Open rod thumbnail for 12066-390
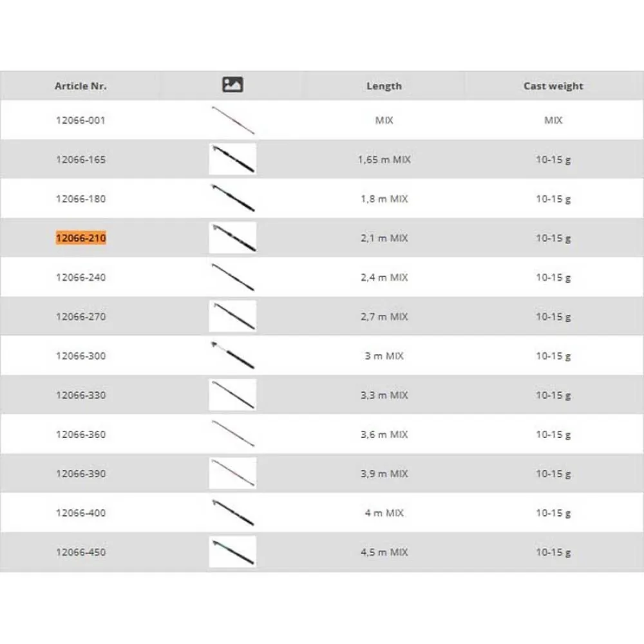The image size is (644, 644). pos(232,473)
